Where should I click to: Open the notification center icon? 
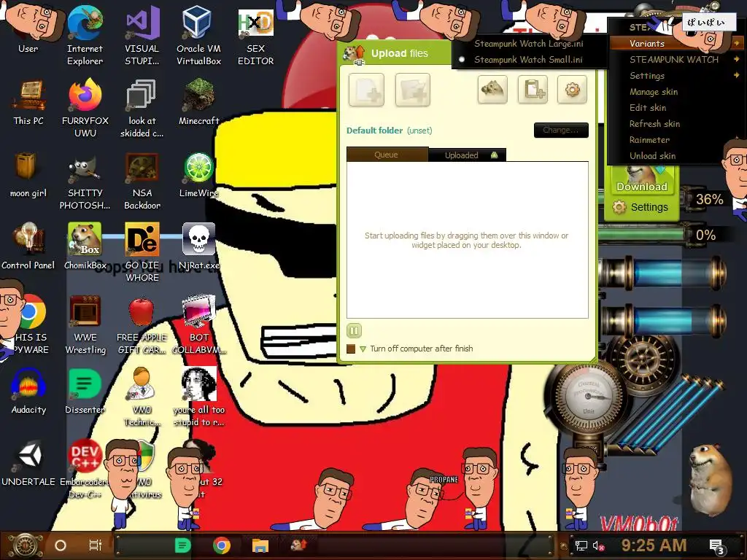tap(718, 546)
